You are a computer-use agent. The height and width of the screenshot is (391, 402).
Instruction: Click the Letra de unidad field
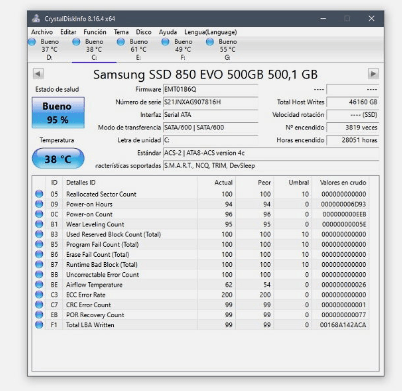point(210,140)
